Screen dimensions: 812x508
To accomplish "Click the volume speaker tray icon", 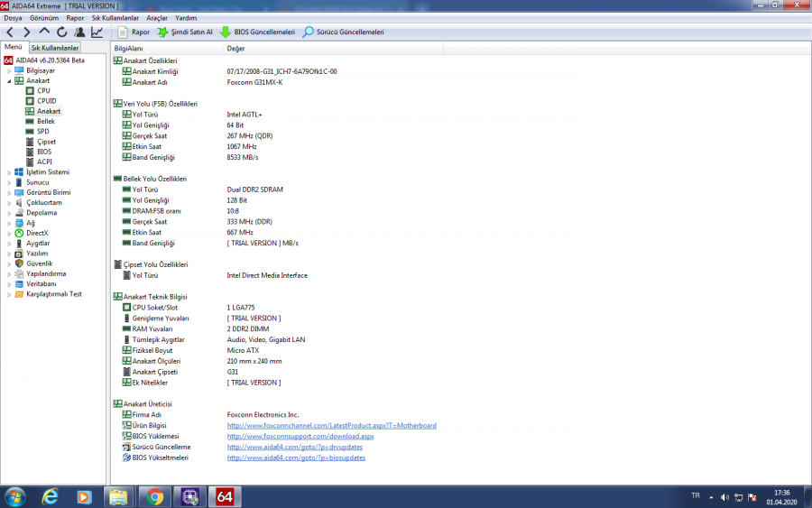I will [724, 497].
